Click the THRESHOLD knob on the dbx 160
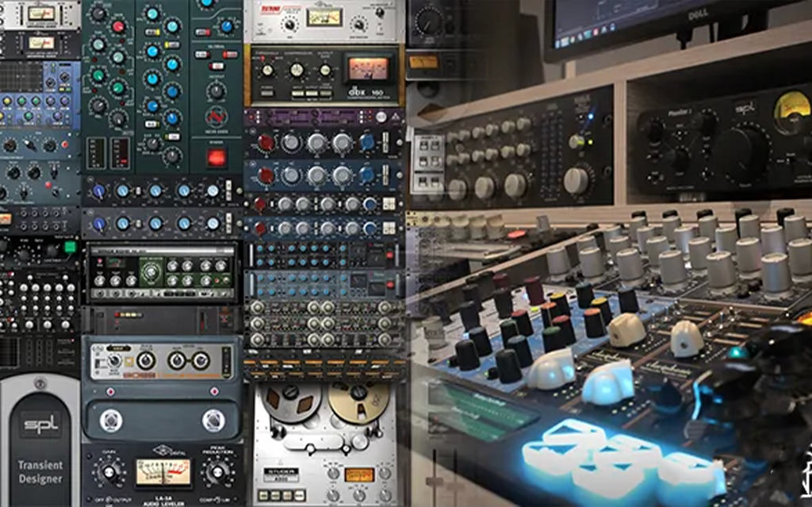 [x=267, y=71]
